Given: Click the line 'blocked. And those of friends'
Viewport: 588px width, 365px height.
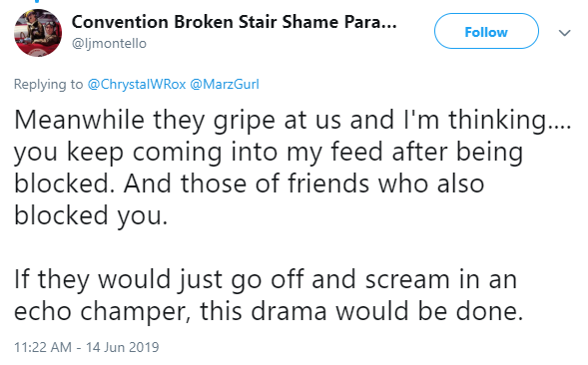Looking at the screenshot, I should [249, 184].
